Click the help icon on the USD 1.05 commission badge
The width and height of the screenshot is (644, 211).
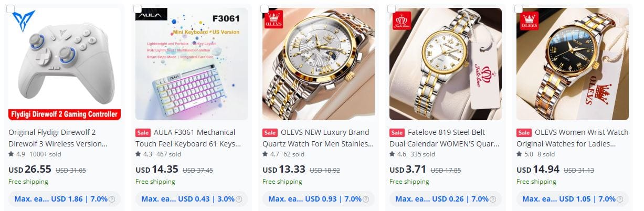[620, 199]
